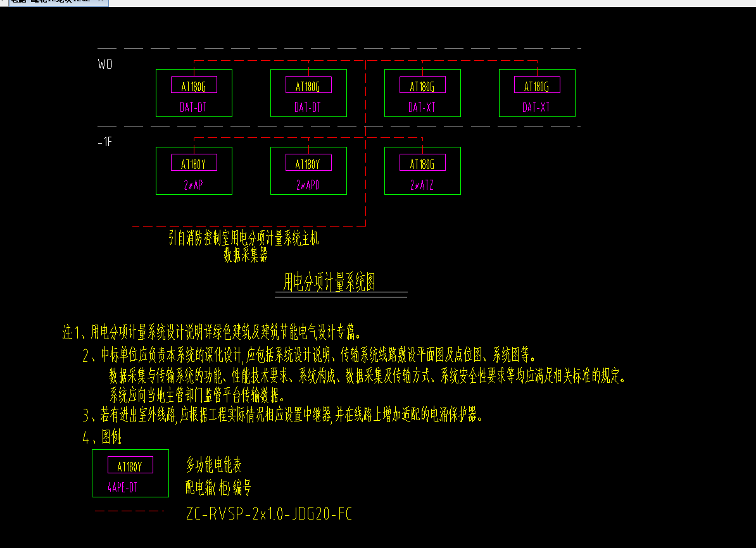Click the 2#AP0 panel label
The height and width of the screenshot is (548, 756).
tap(308, 185)
